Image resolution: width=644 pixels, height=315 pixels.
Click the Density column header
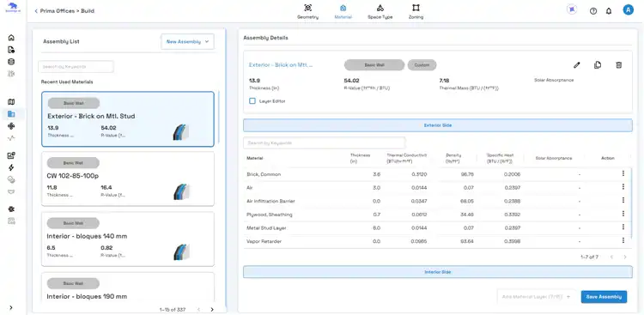point(453,158)
